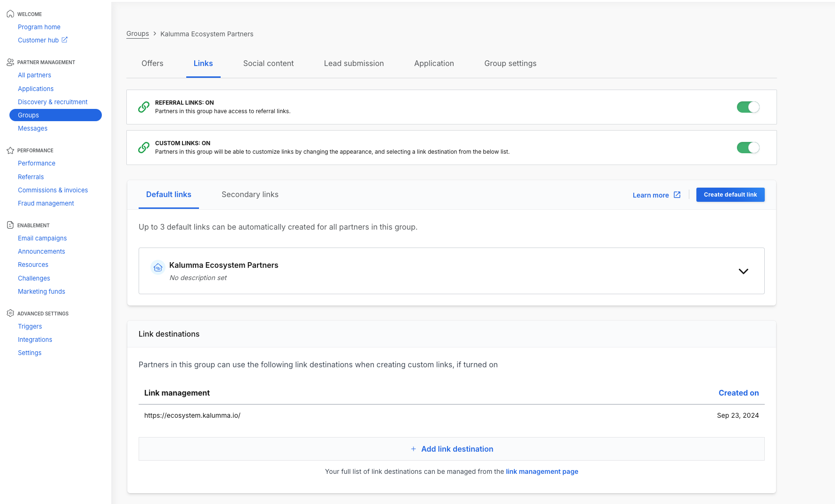Viewport: 835px width, 504px height.
Task: Click the Create default link button
Action: point(730,195)
